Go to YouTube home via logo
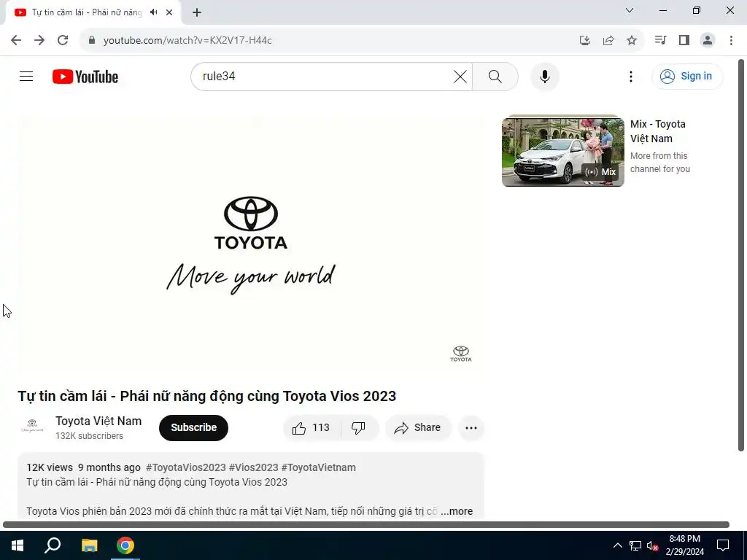The image size is (747, 560). 85,77
